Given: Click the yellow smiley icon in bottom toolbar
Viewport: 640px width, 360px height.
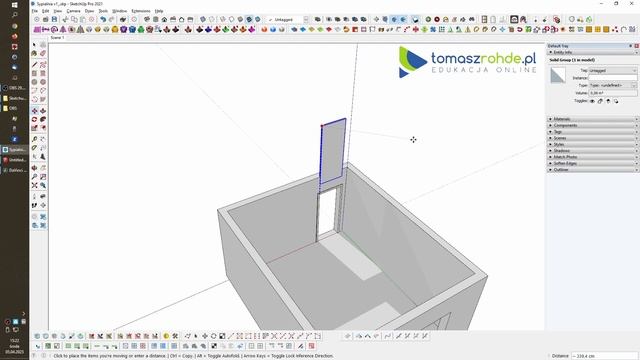Looking at the screenshot, I should pos(166,336).
